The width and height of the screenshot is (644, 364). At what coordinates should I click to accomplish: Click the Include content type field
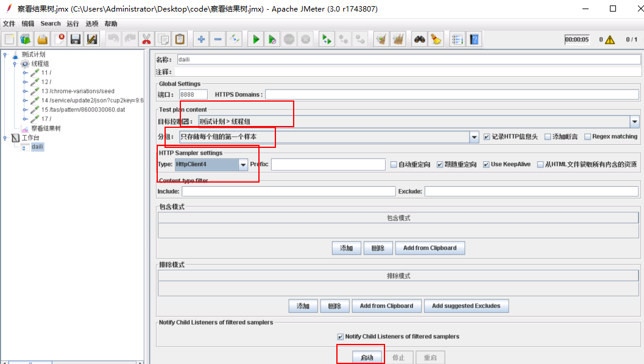click(289, 191)
